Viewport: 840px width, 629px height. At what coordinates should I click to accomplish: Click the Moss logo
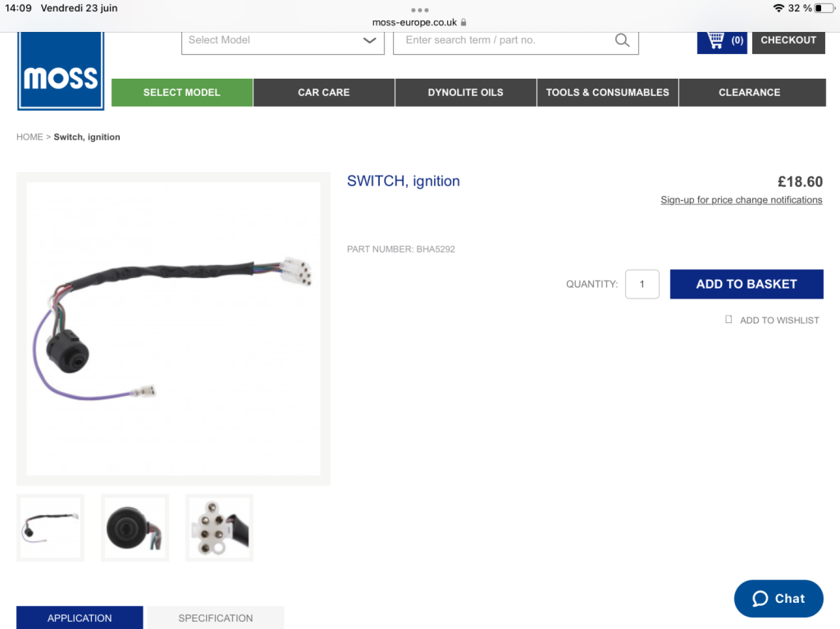click(x=61, y=71)
